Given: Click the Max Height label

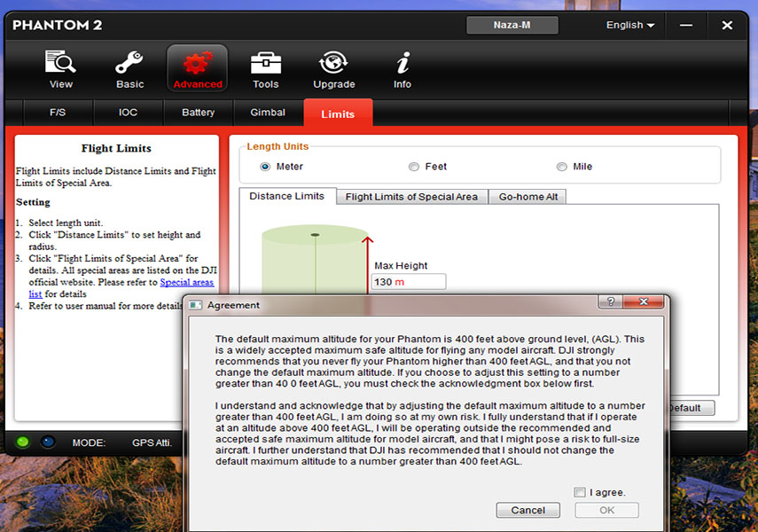Looking at the screenshot, I should 401,265.
